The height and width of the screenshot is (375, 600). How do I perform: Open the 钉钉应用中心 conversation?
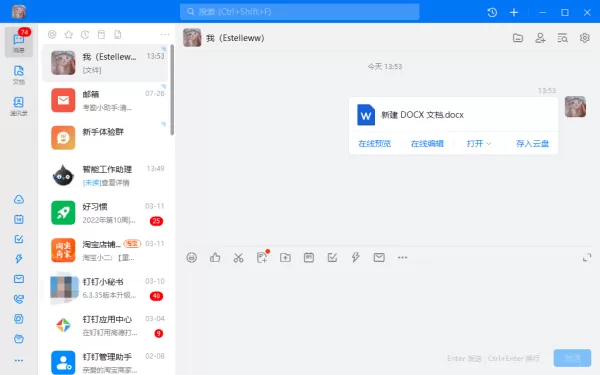click(x=105, y=326)
